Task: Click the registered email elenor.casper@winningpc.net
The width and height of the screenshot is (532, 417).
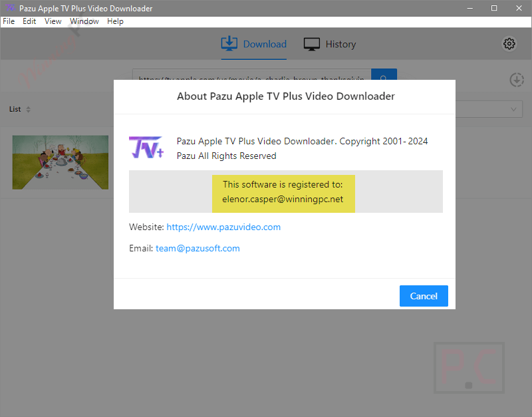Action: tap(283, 199)
